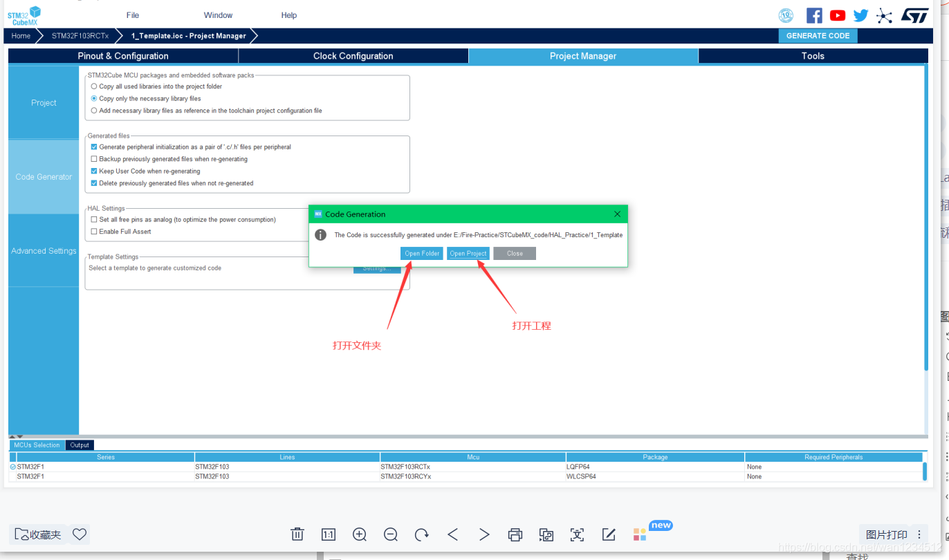Open the Twitter bird icon link
Image resolution: width=949 pixels, height=560 pixels.
click(x=860, y=15)
